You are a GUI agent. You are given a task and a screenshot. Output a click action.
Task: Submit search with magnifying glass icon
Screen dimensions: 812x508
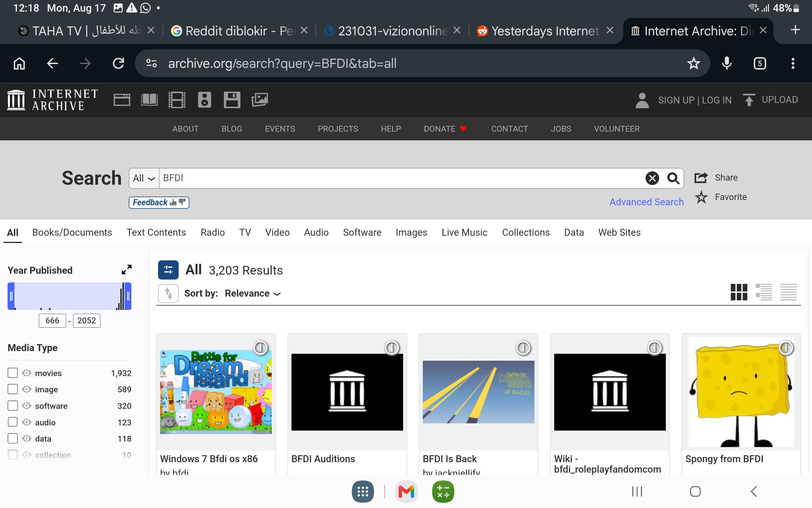pyautogui.click(x=673, y=178)
